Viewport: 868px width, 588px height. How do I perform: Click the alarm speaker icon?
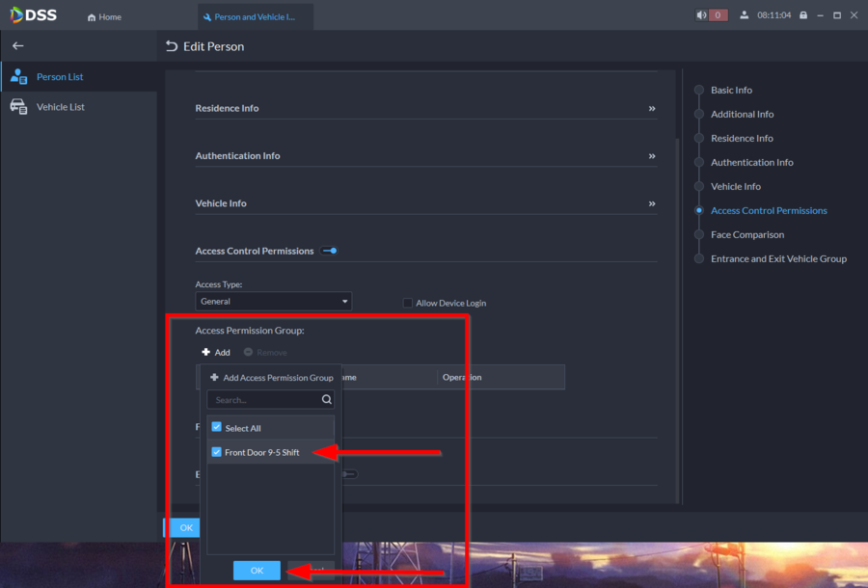coord(701,15)
